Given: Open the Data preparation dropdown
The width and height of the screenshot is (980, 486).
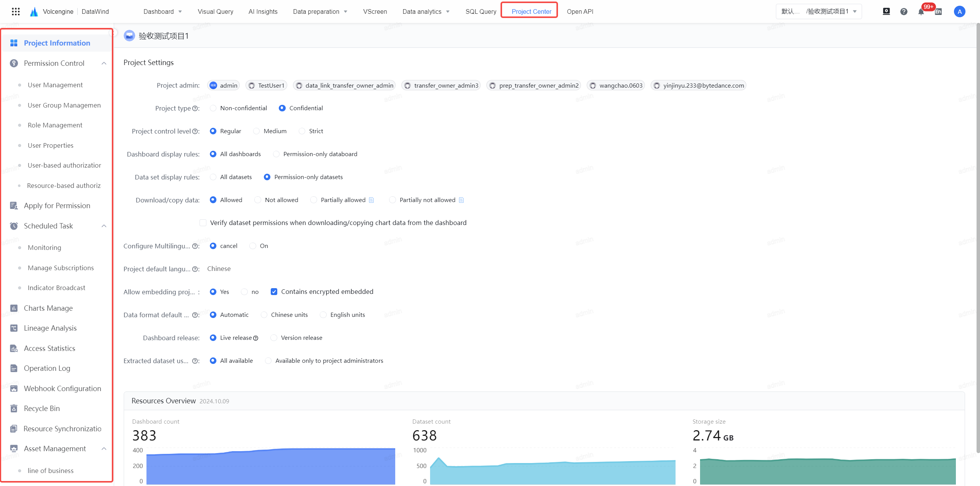Looking at the screenshot, I should coord(321,11).
